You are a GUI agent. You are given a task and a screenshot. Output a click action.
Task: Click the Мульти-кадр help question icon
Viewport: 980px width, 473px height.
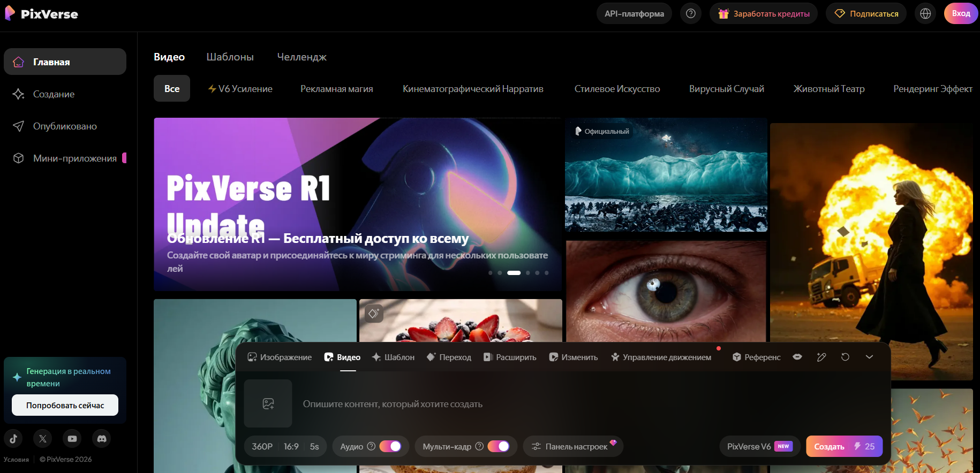tap(479, 446)
